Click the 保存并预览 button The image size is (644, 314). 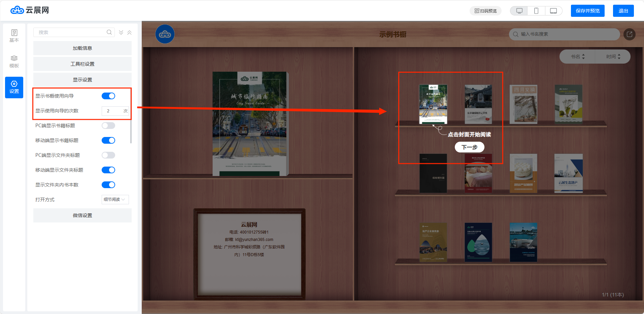tap(587, 11)
